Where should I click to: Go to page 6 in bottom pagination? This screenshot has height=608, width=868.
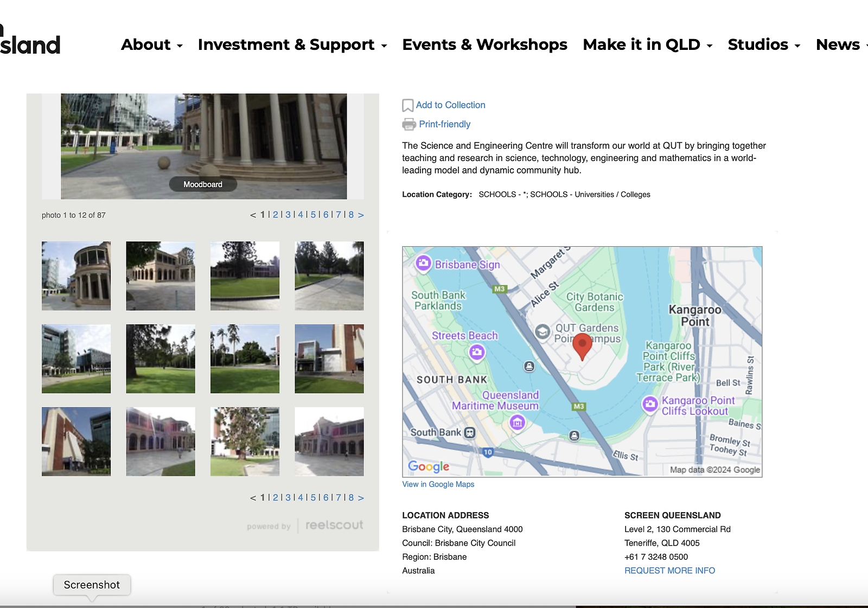coord(326,497)
